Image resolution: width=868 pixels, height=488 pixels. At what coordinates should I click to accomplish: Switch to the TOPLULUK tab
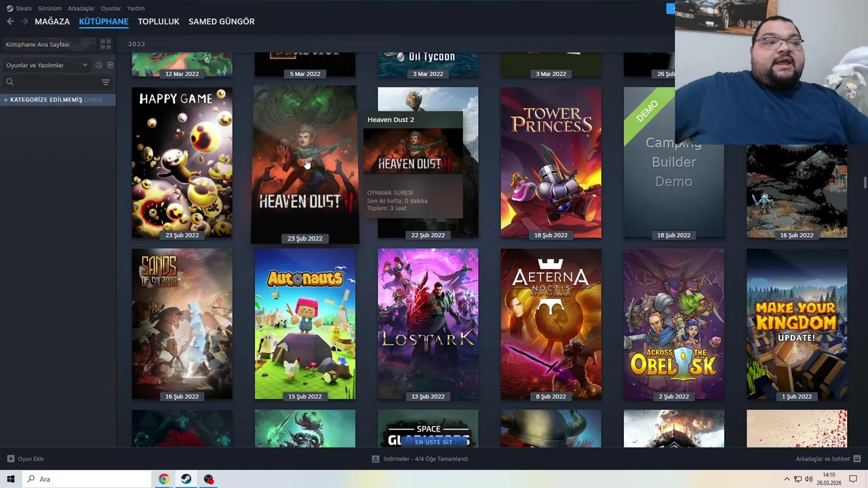click(159, 22)
